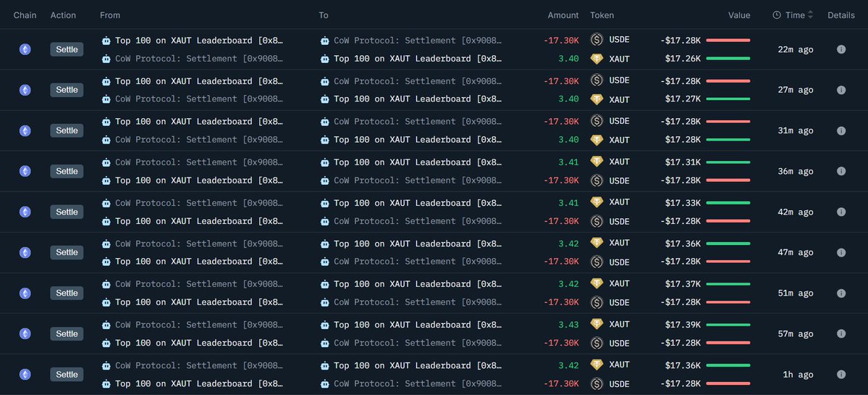This screenshot has width=868, height=395.
Task: Click XAUT token icon in 22m ago row
Action: tap(597, 59)
